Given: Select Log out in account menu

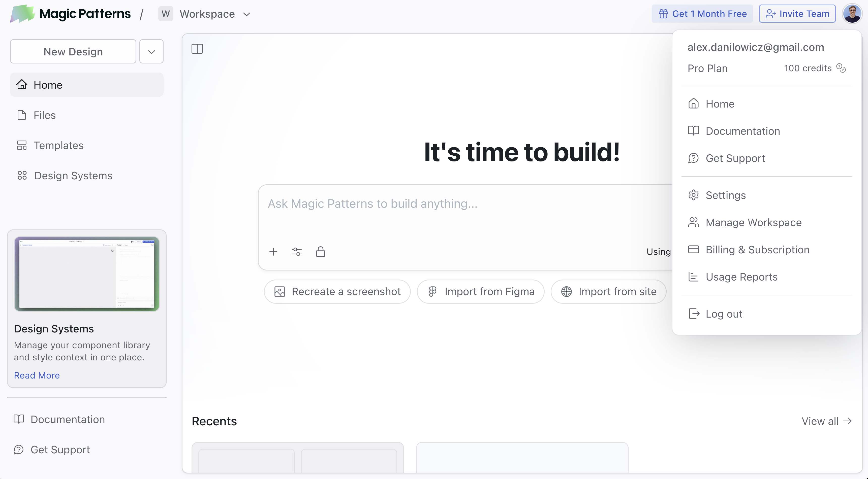Looking at the screenshot, I should point(723,314).
